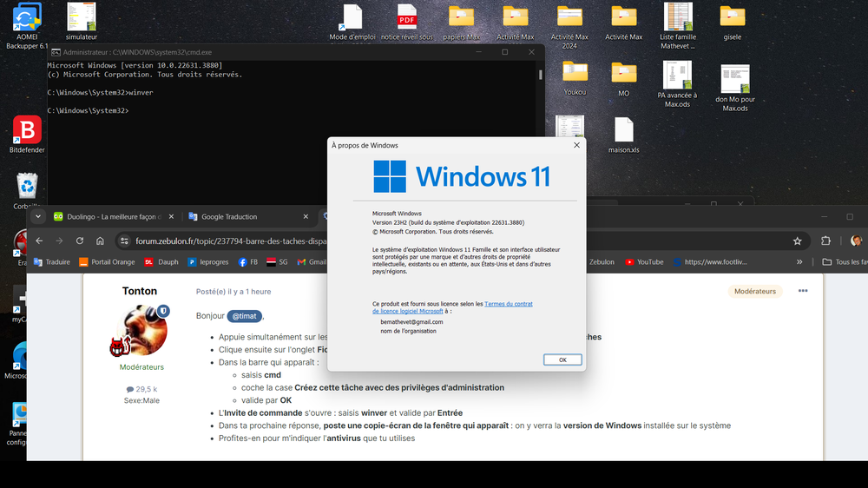Open the Termes du contrat de licence link
The width and height of the screenshot is (868, 488).
click(x=508, y=304)
